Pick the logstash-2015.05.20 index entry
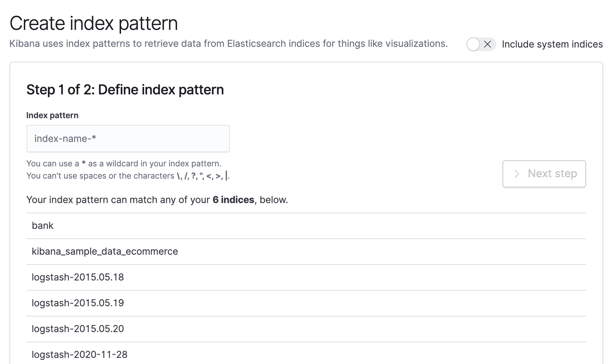Screen dimensions: 614x364 (x=78, y=329)
